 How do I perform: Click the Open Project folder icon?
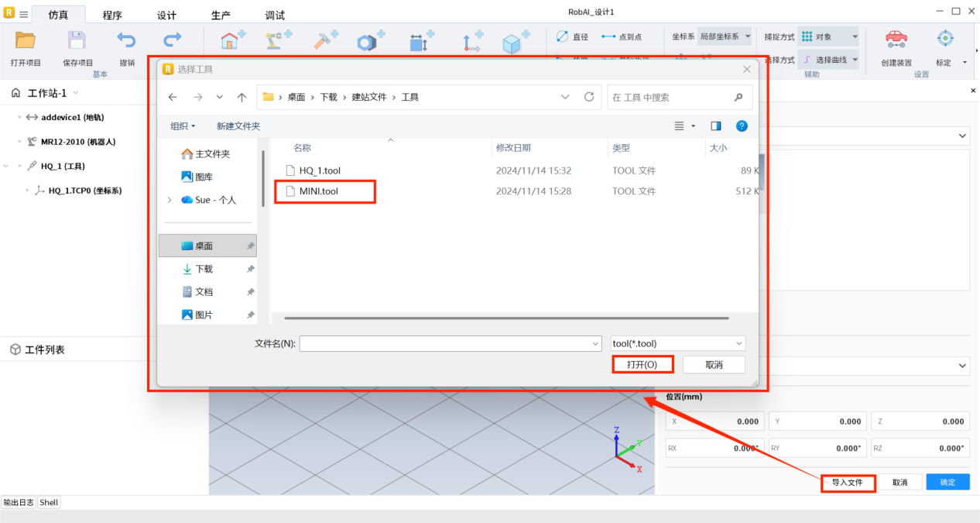tap(26, 41)
